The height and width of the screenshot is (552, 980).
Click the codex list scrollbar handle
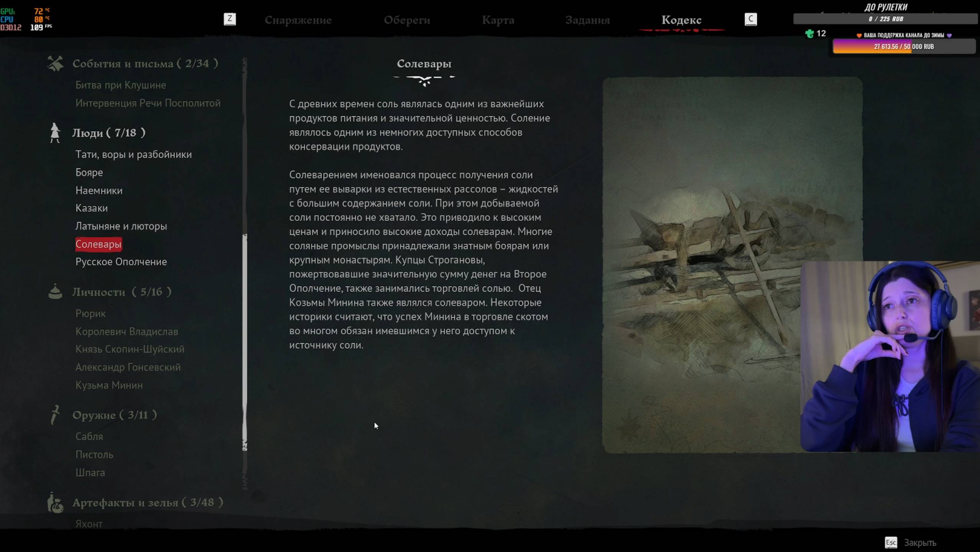click(245, 341)
